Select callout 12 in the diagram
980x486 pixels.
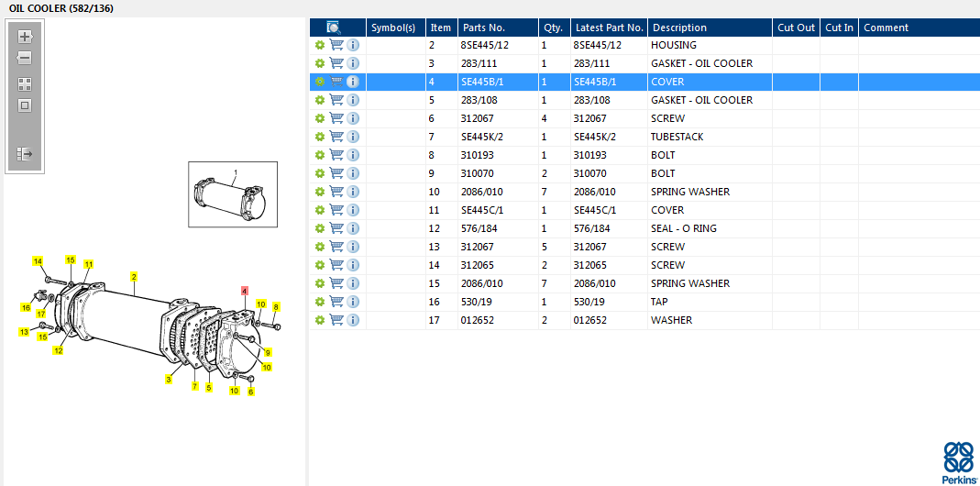pyautogui.click(x=58, y=351)
